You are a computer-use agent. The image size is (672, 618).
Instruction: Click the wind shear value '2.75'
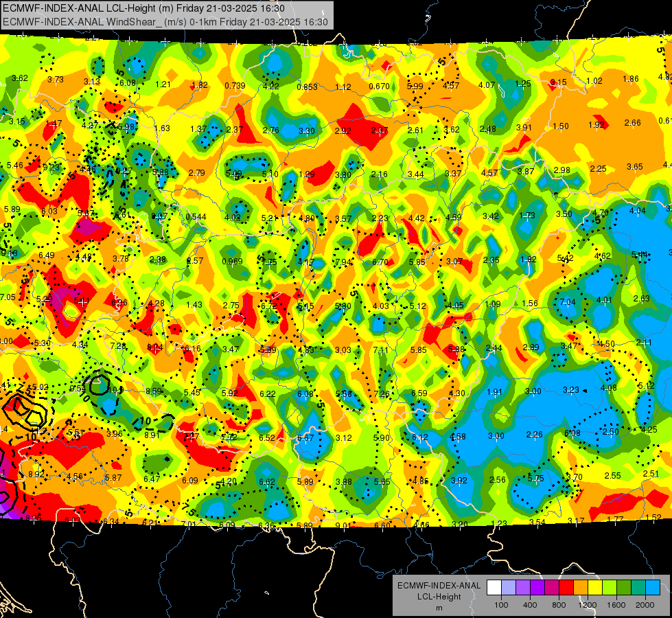pyautogui.click(x=231, y=306)
